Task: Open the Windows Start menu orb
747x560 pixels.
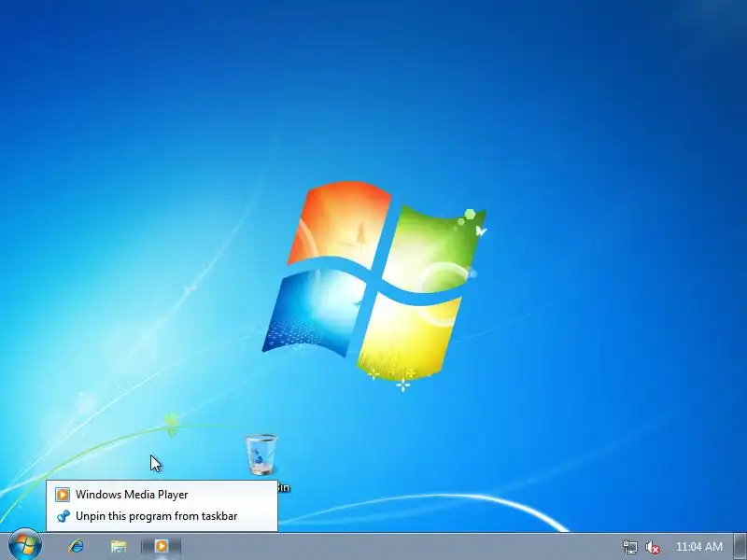Action: point(24,546)
